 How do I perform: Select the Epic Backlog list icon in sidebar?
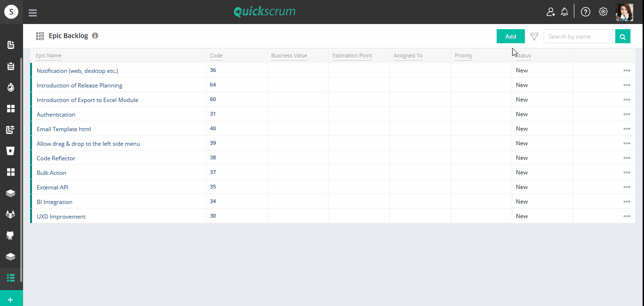(x=11, y=277)
